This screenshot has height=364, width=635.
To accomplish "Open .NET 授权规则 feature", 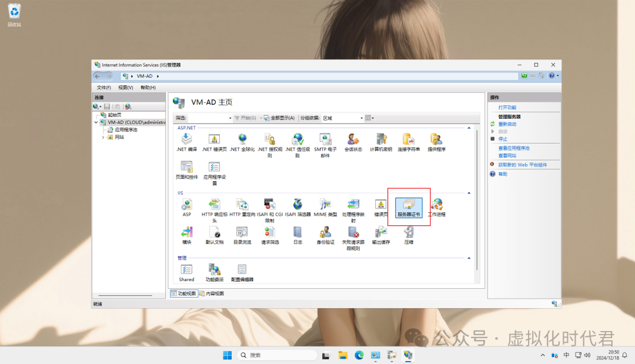I will [270, 145].
